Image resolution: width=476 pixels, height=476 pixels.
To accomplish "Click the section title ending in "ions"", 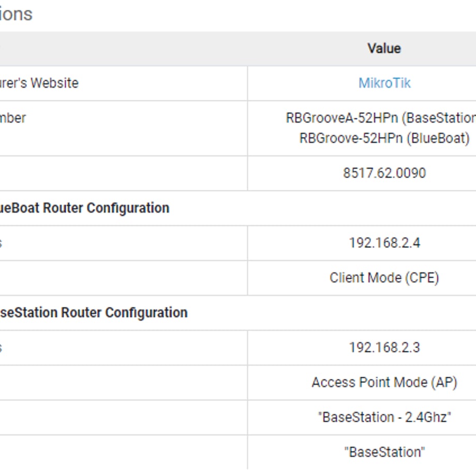I will [16, 14].
